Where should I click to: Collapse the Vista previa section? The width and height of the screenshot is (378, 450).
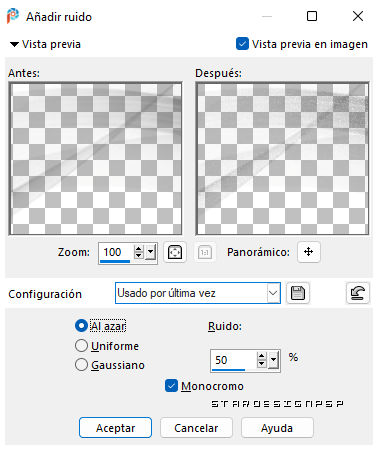pyautogui.click(x=14, y=44)
